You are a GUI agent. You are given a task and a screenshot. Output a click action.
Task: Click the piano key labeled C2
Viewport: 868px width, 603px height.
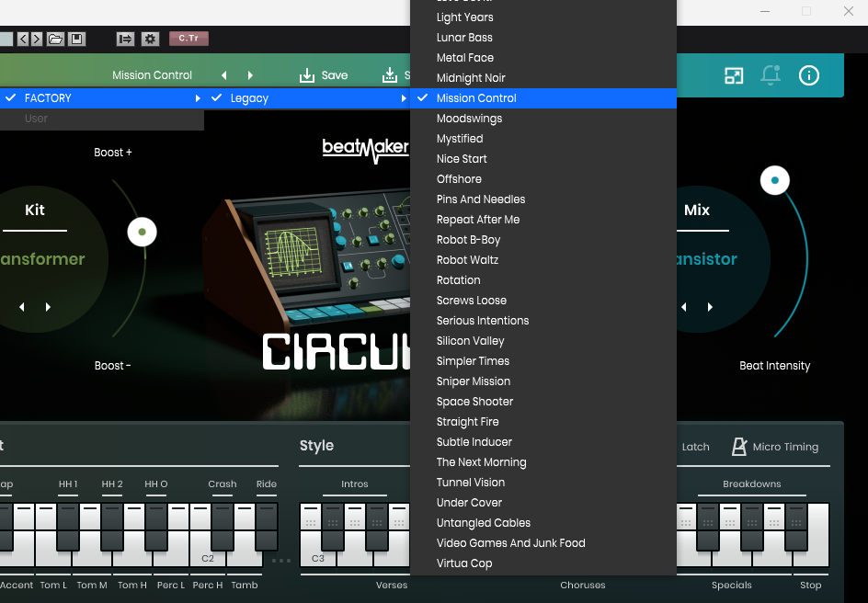(x=208, y=556)
